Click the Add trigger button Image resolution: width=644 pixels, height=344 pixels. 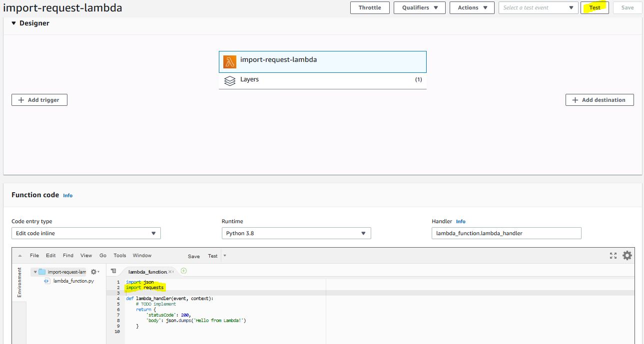39,100
